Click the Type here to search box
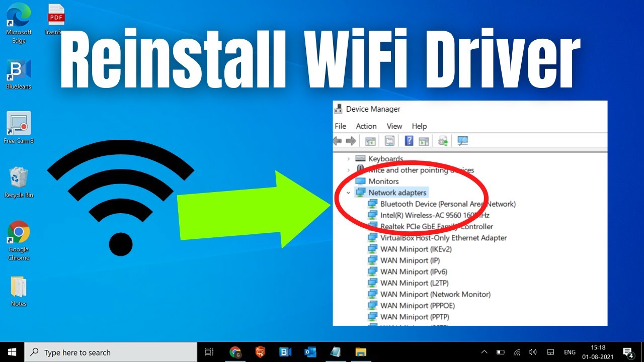The height and width of the screenshot is (362, 644). pos(111,352)
